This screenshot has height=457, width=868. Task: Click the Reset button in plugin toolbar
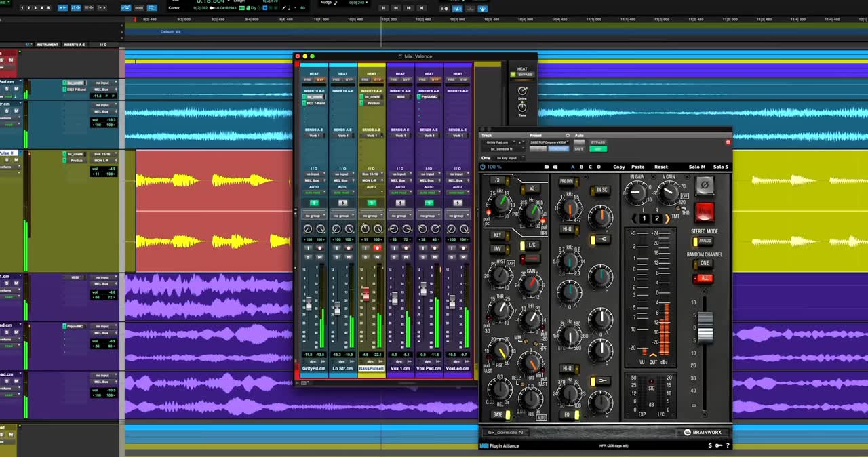click(x=660, y=167)
